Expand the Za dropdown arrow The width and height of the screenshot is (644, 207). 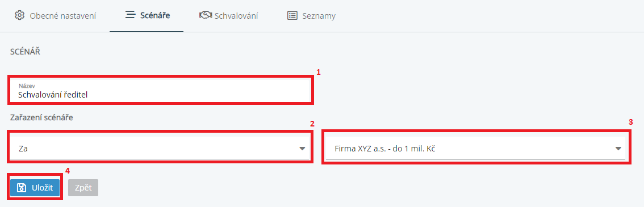(x=302, y=149)
